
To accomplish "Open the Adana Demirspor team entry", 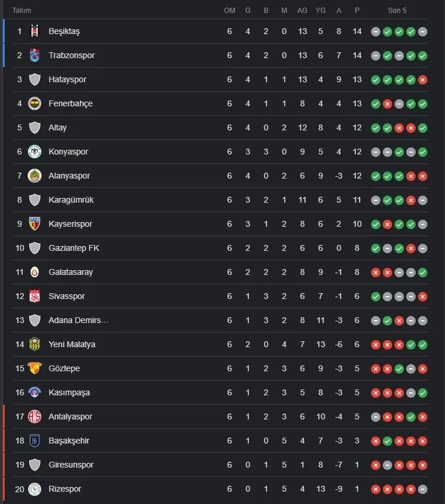I will (79, 320).
